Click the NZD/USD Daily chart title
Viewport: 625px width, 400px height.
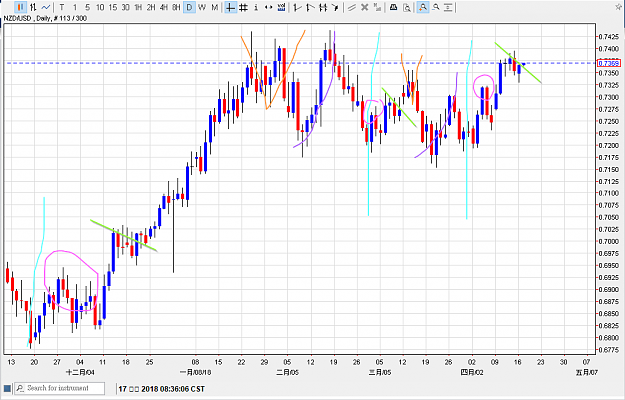click(x=45, y=18)
